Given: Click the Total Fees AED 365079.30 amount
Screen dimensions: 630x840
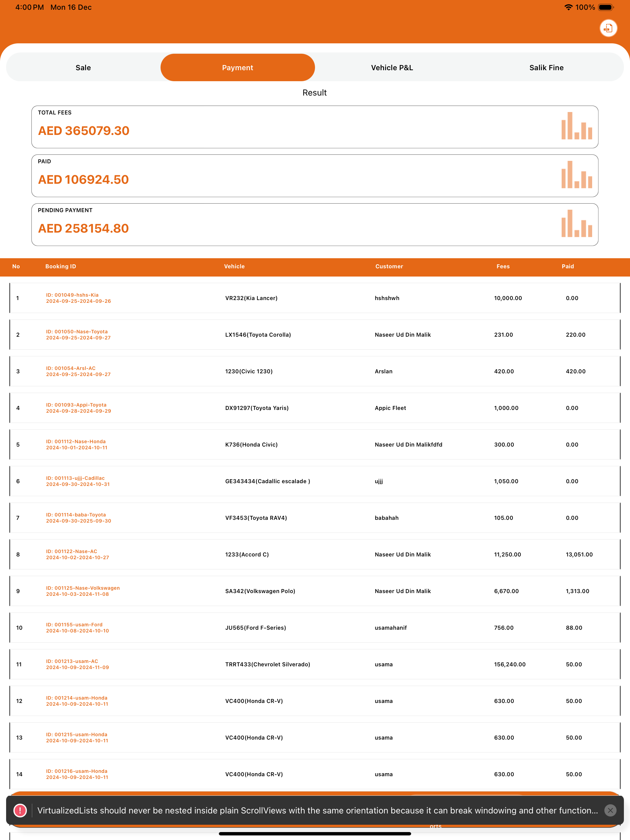Looking at the screenshot, I should pos(84,131).
